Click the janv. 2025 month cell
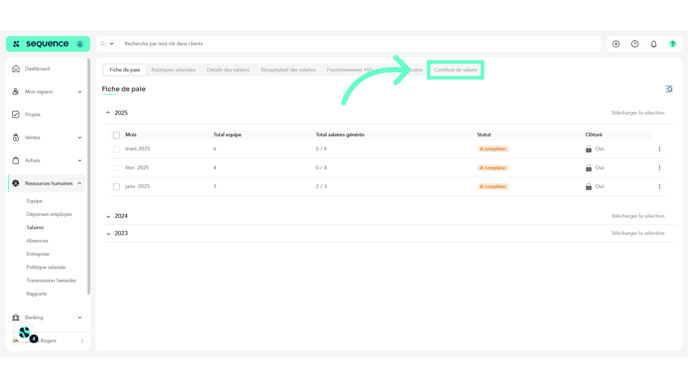Viewport: 688px width, 387px height. coord(137,186)
